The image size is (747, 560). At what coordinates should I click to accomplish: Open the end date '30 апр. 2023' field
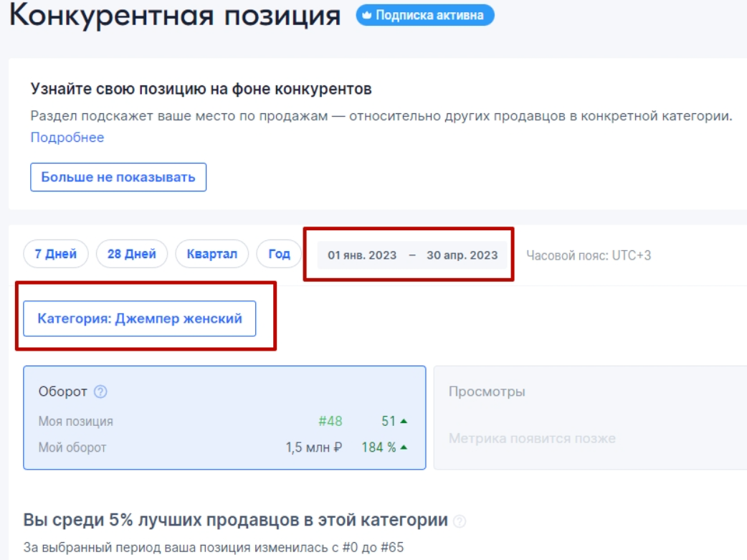coord(462,255)
